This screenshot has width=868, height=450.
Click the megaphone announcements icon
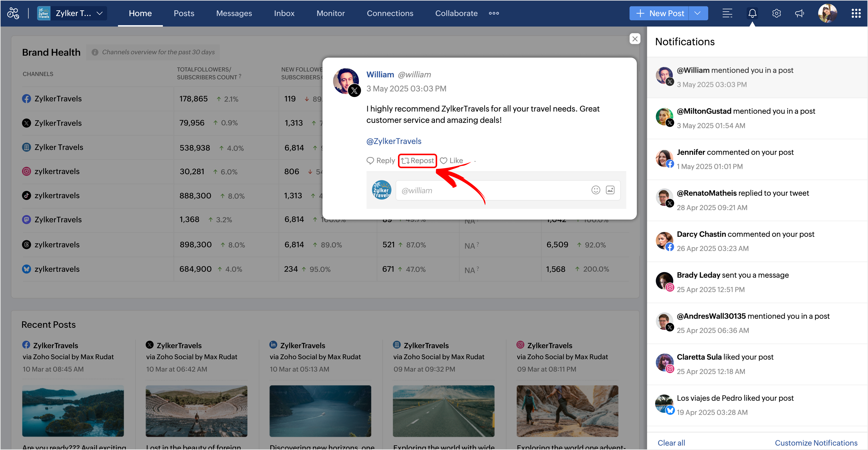click(x=799, y=13)
